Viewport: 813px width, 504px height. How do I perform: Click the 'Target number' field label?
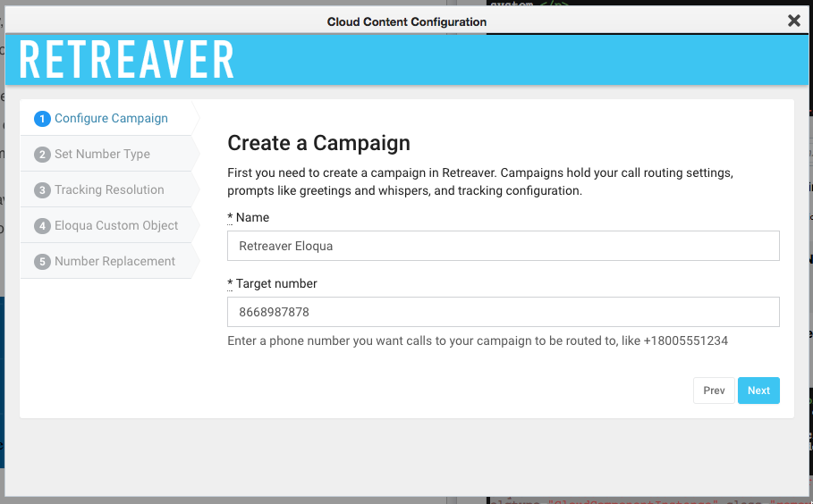(x=272, y=284)
